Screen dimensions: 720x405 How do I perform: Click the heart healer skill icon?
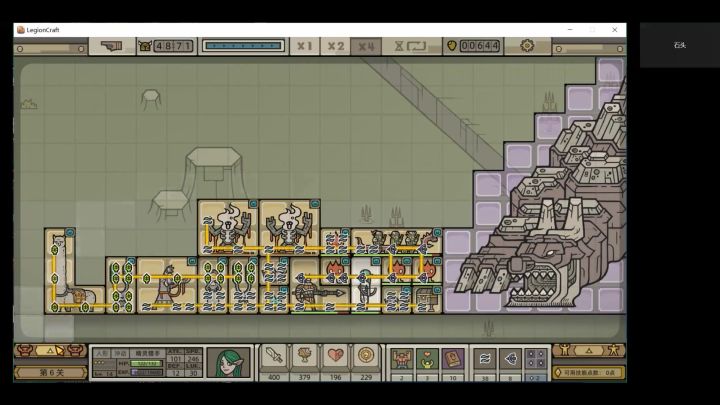(427, 359)
